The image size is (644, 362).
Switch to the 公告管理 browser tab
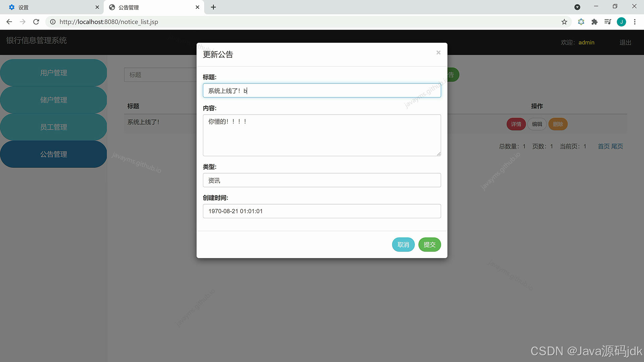coord(154,7)
